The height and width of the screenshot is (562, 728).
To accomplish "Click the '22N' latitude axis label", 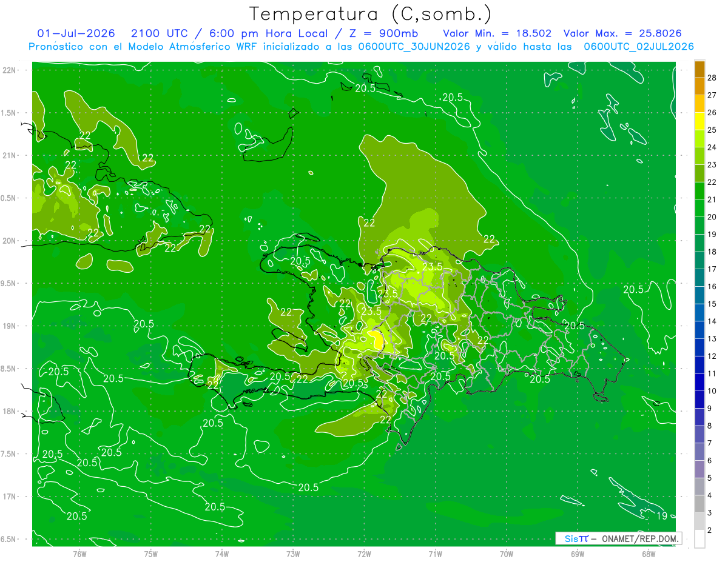I will (9, 70).
